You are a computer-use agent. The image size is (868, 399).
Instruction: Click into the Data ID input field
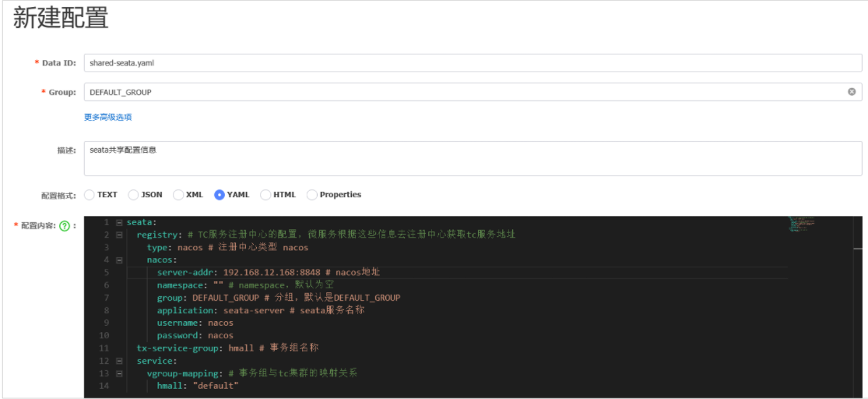tap(473, 63)
